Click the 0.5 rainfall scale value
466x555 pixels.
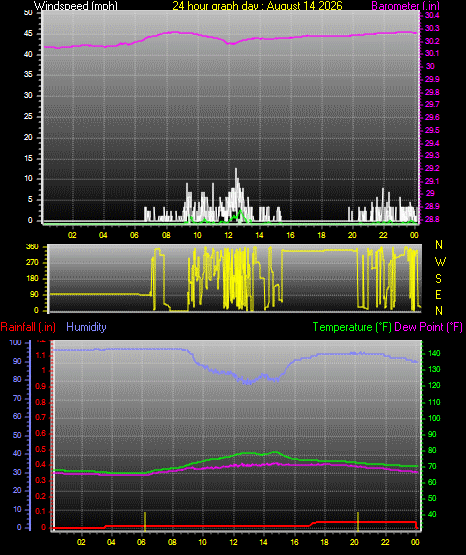click(41, 449)
